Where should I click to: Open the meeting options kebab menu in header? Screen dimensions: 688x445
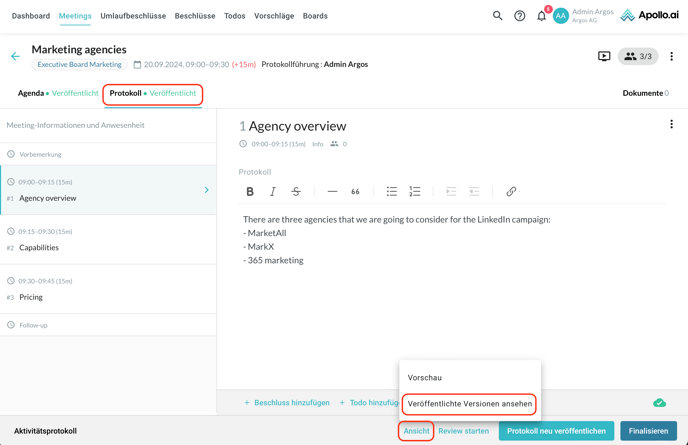pos(671,57)
